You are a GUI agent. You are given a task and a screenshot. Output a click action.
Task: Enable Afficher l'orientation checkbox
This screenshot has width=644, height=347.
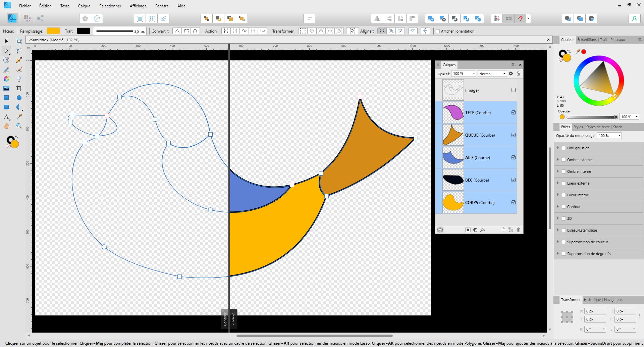[438, 31]
